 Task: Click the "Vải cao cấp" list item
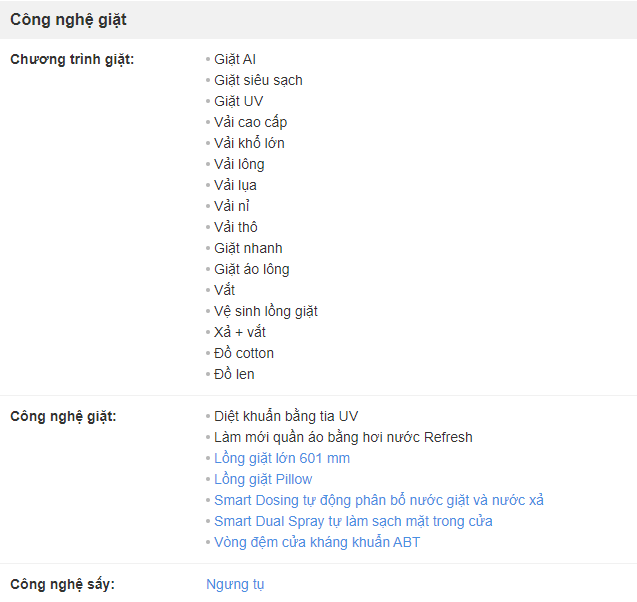pos(250,122)
